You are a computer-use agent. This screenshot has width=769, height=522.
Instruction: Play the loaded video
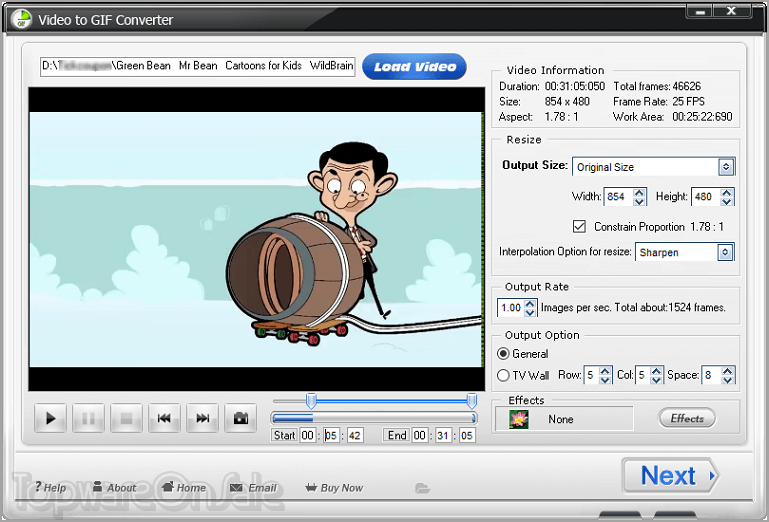(x=50, y=418)
